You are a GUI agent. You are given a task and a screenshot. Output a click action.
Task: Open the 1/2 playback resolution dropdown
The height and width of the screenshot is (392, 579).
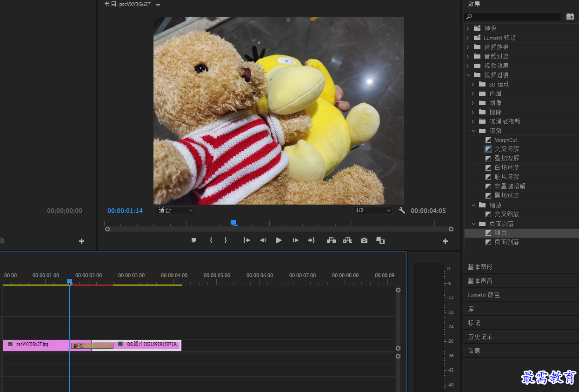pos(373,210)
